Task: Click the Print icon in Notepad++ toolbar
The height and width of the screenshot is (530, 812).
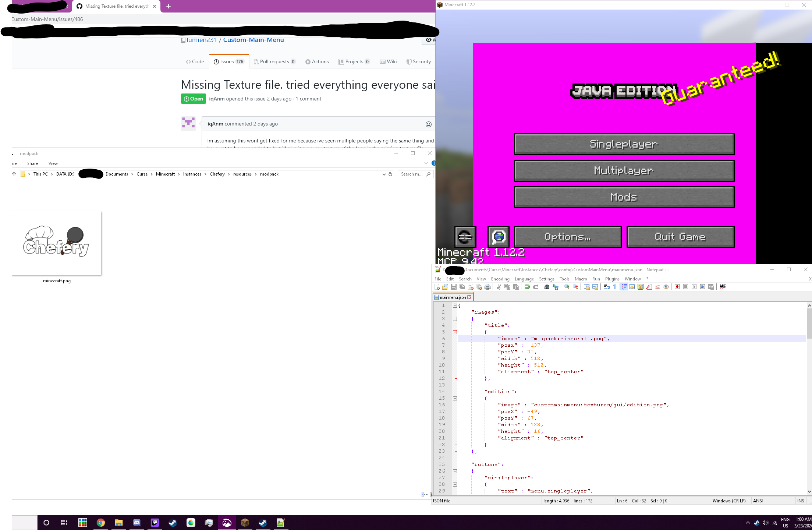Action: point(487,287)
